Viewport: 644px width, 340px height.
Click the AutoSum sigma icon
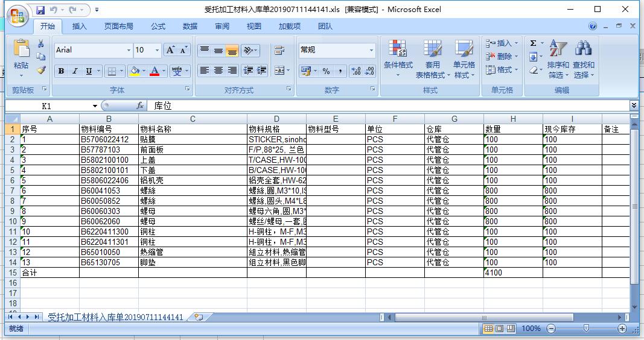[533, 43]
